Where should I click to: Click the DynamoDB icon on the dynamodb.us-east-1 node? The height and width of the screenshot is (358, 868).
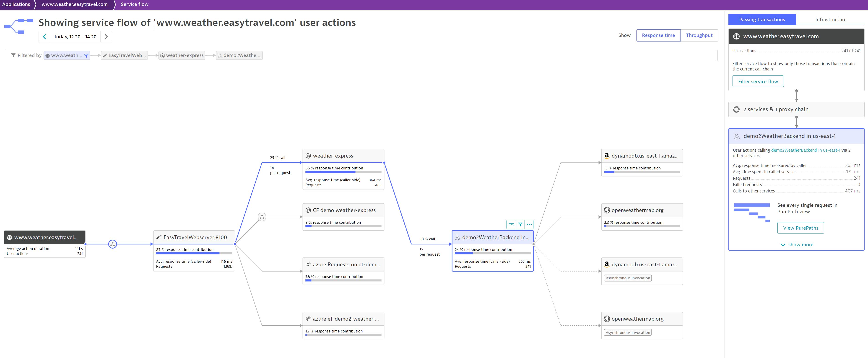[x=607, y=156]
